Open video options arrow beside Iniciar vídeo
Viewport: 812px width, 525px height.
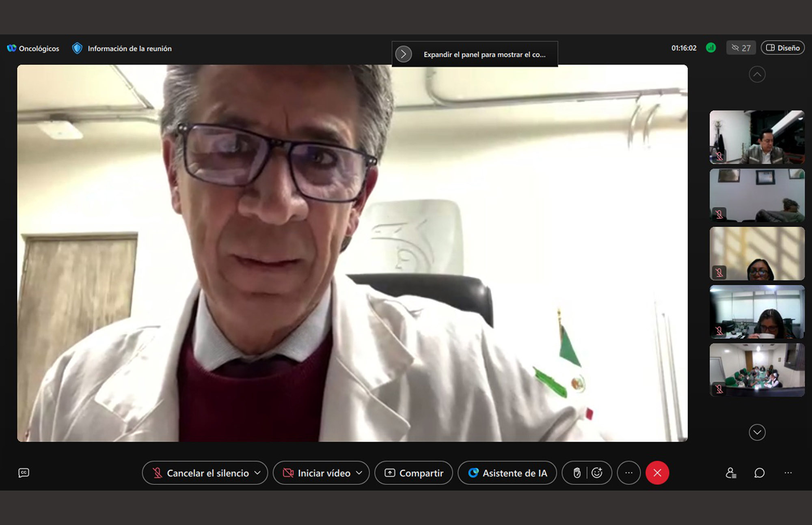tap(359, 473)
